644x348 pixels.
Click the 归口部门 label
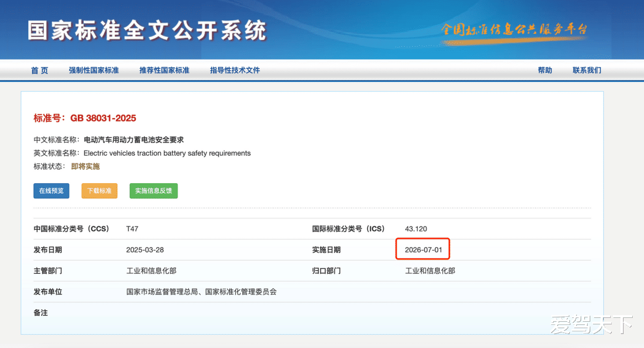(x=326, y=271)
